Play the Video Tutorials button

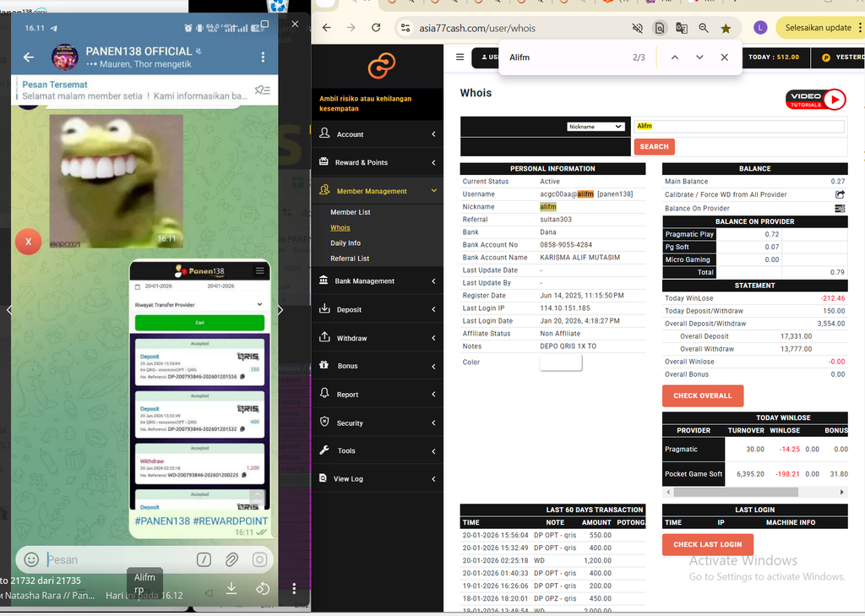816,100
